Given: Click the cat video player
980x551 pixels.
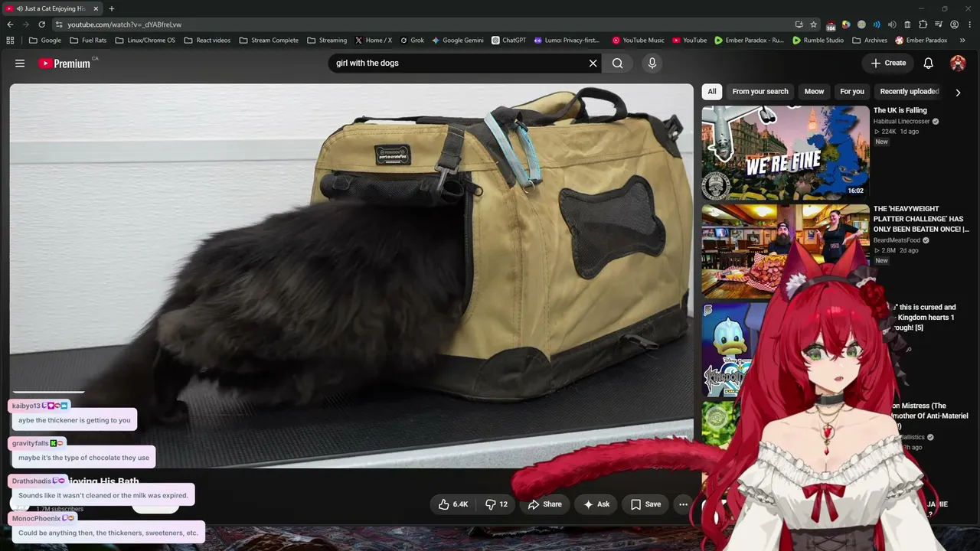Looking at the screenshot, I should coord(351,275).
